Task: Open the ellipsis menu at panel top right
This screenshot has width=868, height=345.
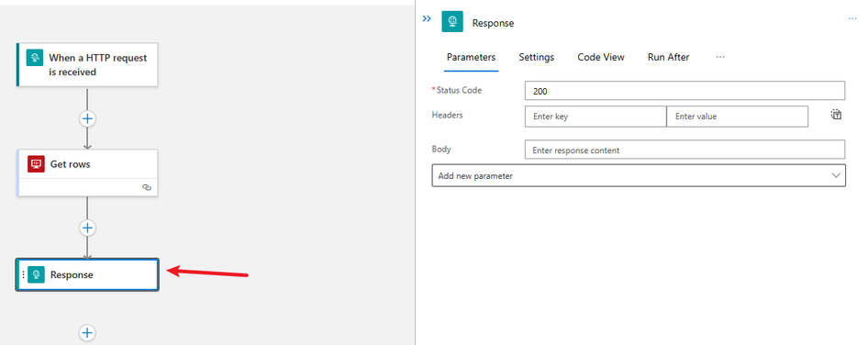Action: [852, 19]
